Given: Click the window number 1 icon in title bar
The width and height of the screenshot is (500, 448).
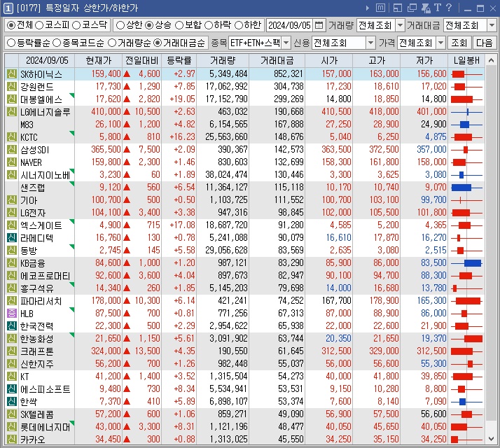Looking at the screenshot, I should (8, 8).
